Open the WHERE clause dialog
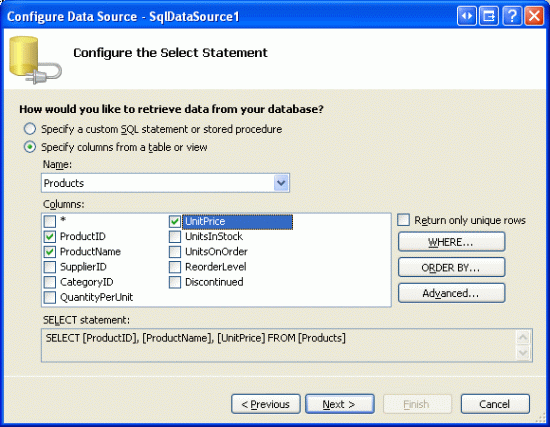 click(451, 242)
